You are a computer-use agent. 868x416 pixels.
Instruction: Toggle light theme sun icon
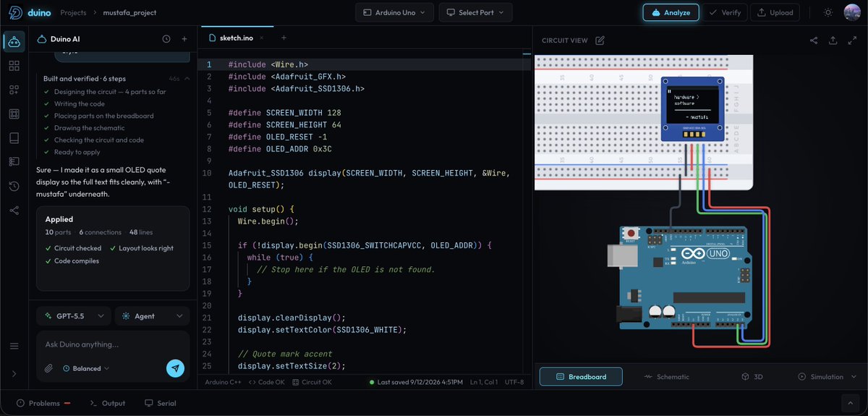(828, 12)
